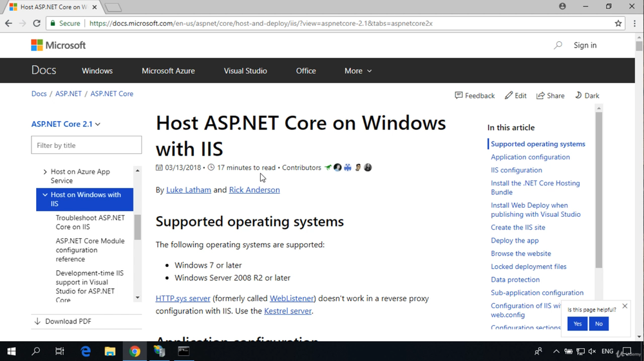Open Task View on the taskbar
644x361 pixels.
(60, 351)
